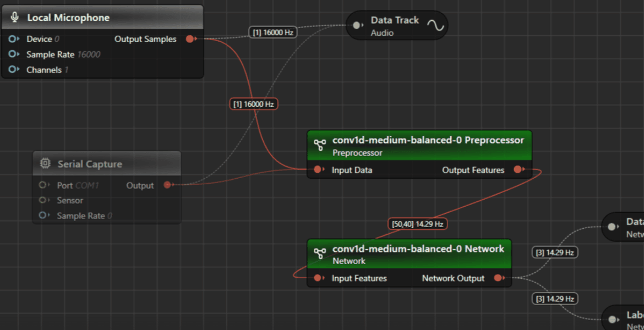Click the Output Samples red output port

pos(190,39)
